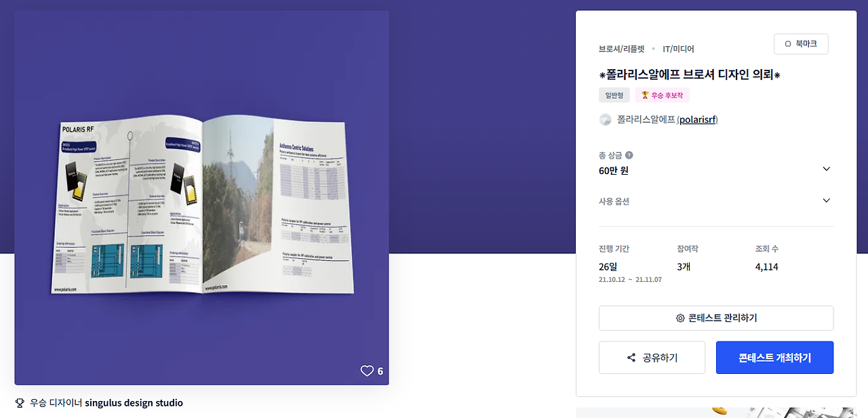Click the heart like icon on brochure image
Screen dimensions: 868x418
pyautogui.click(x=367, y=371)
